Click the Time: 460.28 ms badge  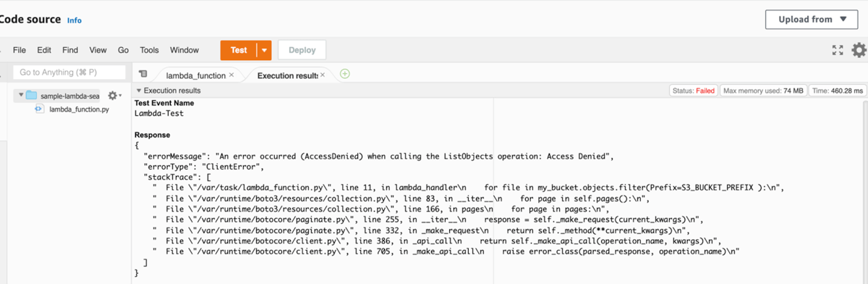[838, 91]
